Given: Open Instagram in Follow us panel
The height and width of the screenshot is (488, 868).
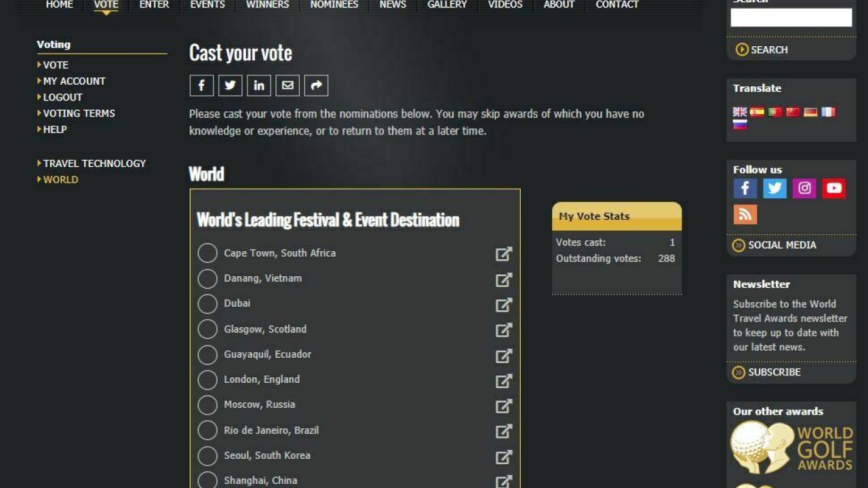Looking at the screenshot, I should (x=804, y=188).
